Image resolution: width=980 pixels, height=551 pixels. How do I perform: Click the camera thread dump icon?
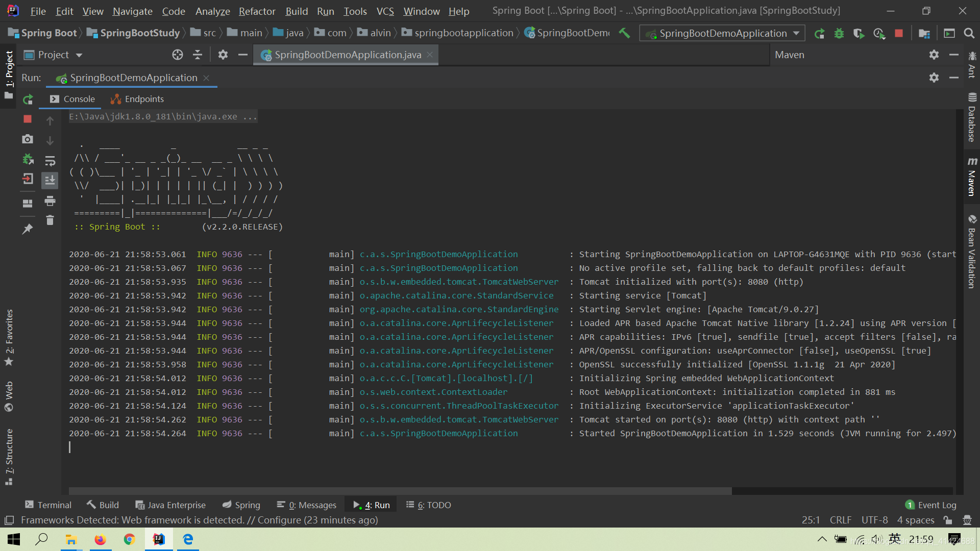28,139
